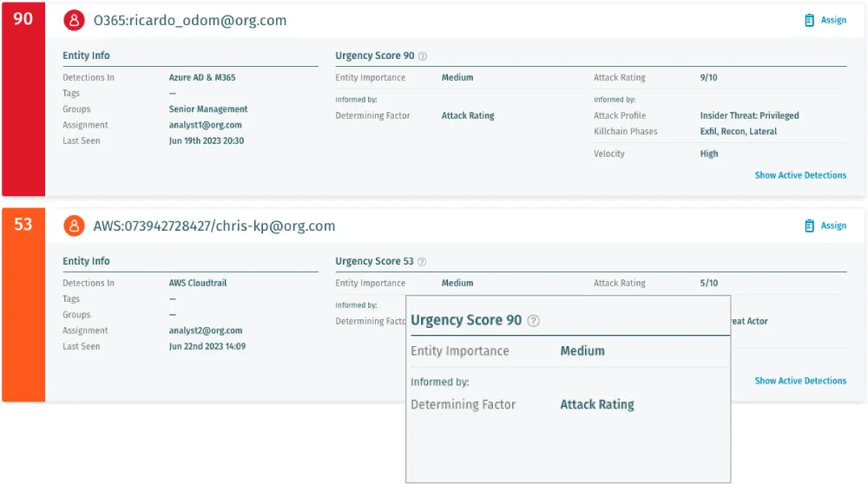Click the orange 53 urgency badge

point(23,224)
